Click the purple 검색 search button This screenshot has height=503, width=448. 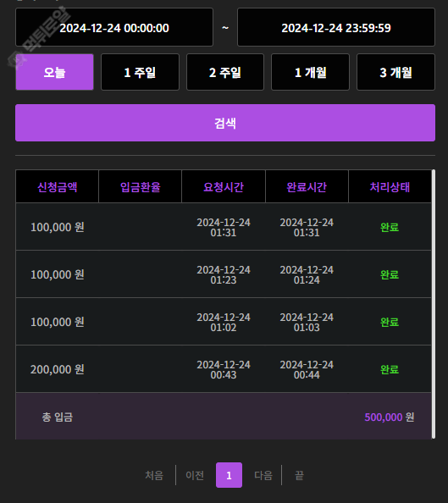(x=225, y=123)
